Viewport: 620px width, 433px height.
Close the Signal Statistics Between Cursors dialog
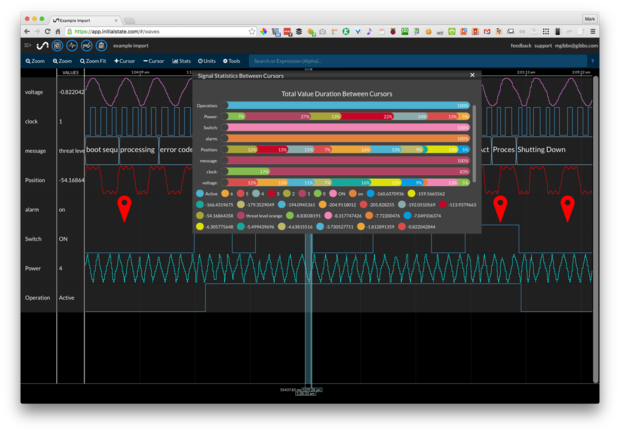[472, 75]
